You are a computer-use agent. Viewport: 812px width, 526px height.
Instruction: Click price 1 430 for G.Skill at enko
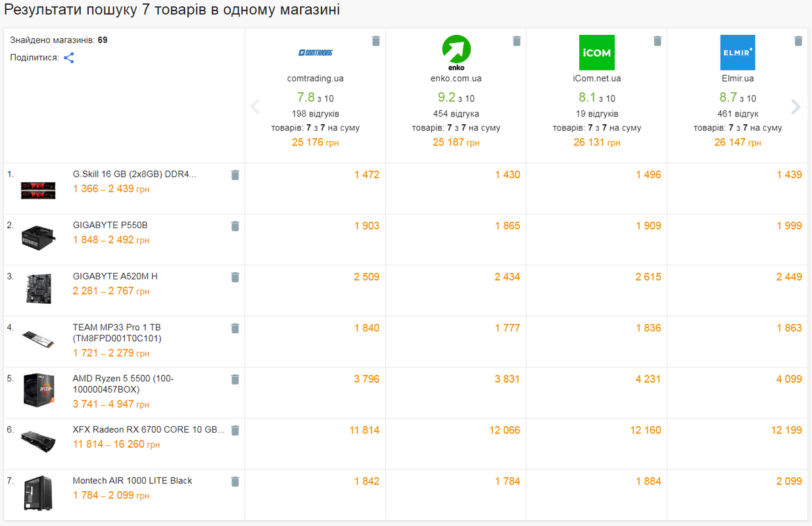tap(508, 175)
